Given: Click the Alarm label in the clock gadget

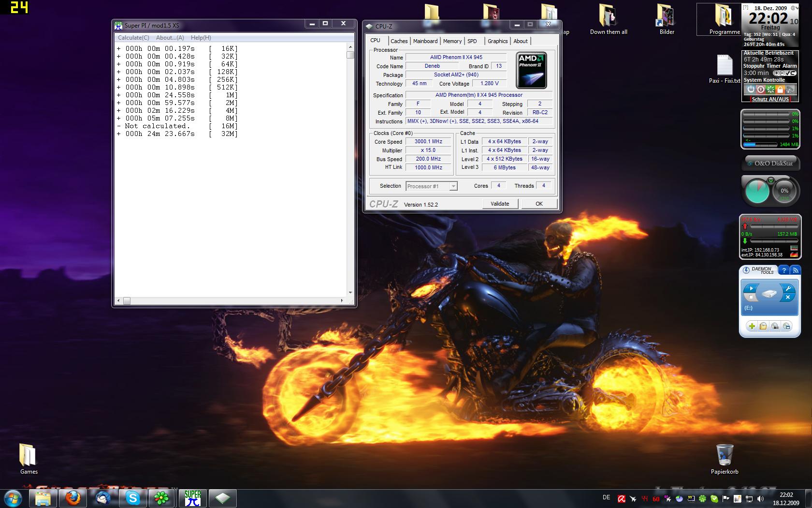Looking at the screenshot, I should tap(790, 66).
